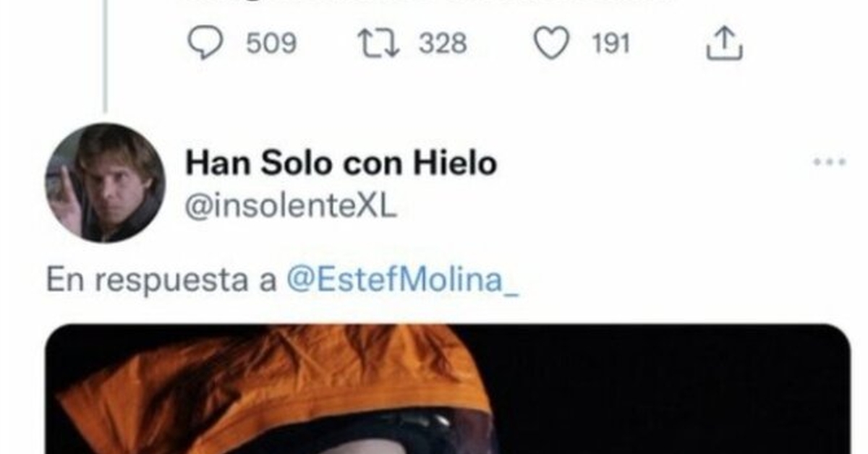Click the black background area of the attached image

[673, 390]
